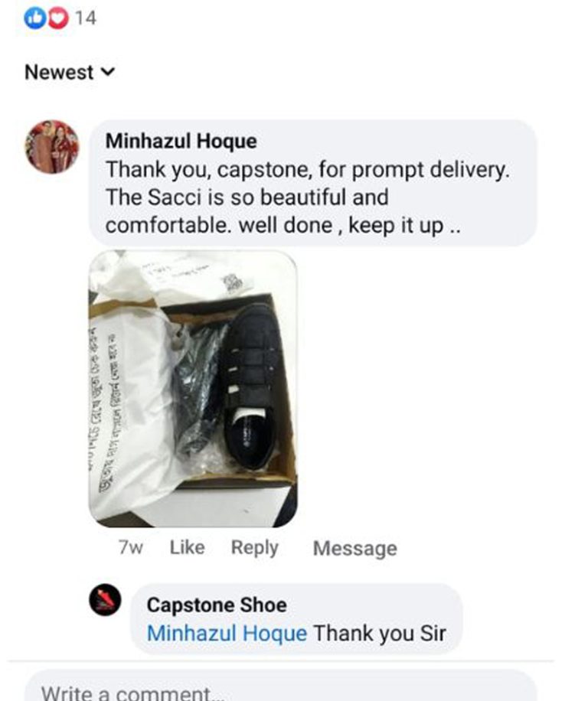Open the Capstone Shoe page name
This screenshot has height=701, width=588.
pyautogui.click(x=217, y=605)
